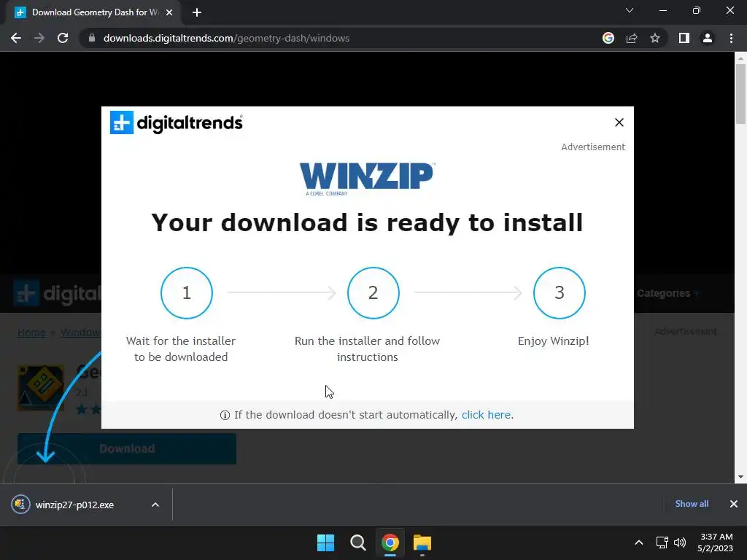Click the Geometry Dash app icon

tap(41, 388)
